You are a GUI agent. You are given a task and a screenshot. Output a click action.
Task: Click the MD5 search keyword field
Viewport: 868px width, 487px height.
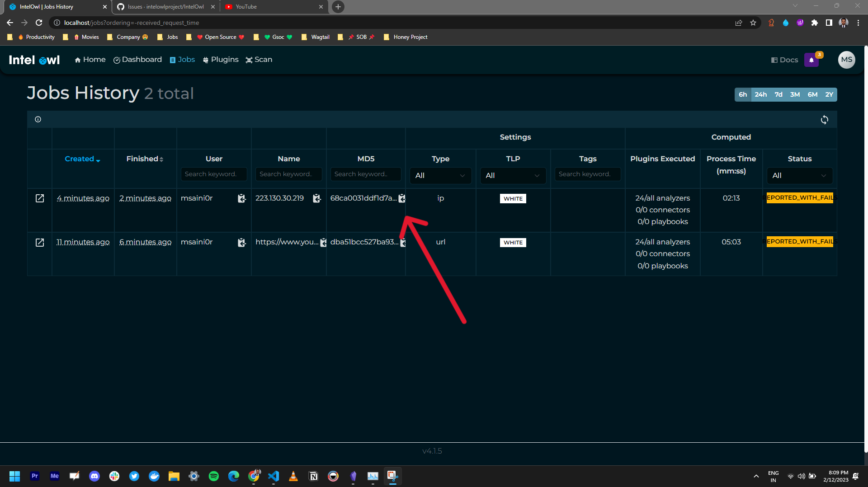point(365,174)
